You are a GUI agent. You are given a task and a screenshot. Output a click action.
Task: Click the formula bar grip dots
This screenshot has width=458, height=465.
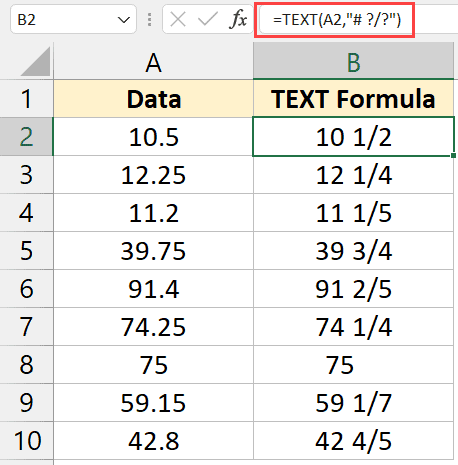pos(149,20)
